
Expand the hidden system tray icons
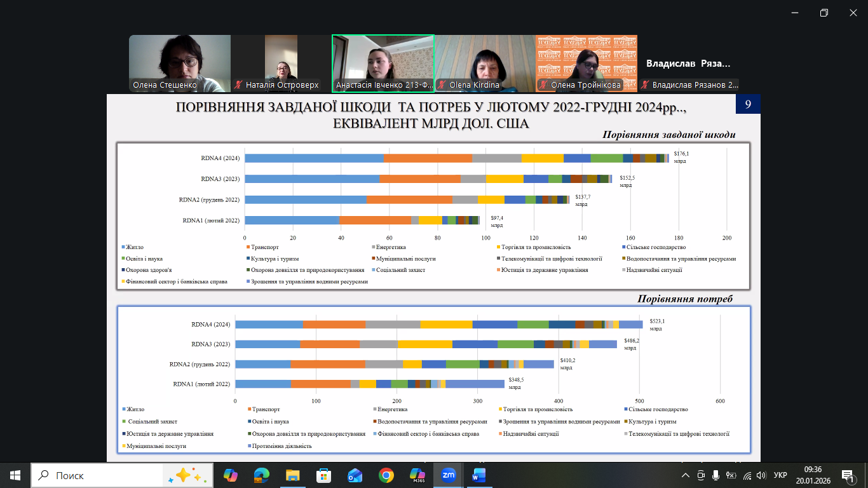tap(685, 475)
